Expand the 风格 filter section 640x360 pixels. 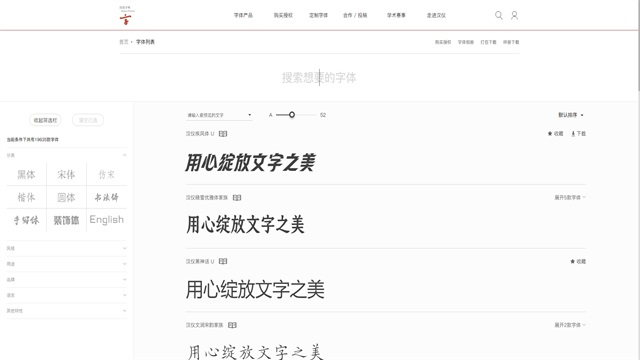(67, 248)
